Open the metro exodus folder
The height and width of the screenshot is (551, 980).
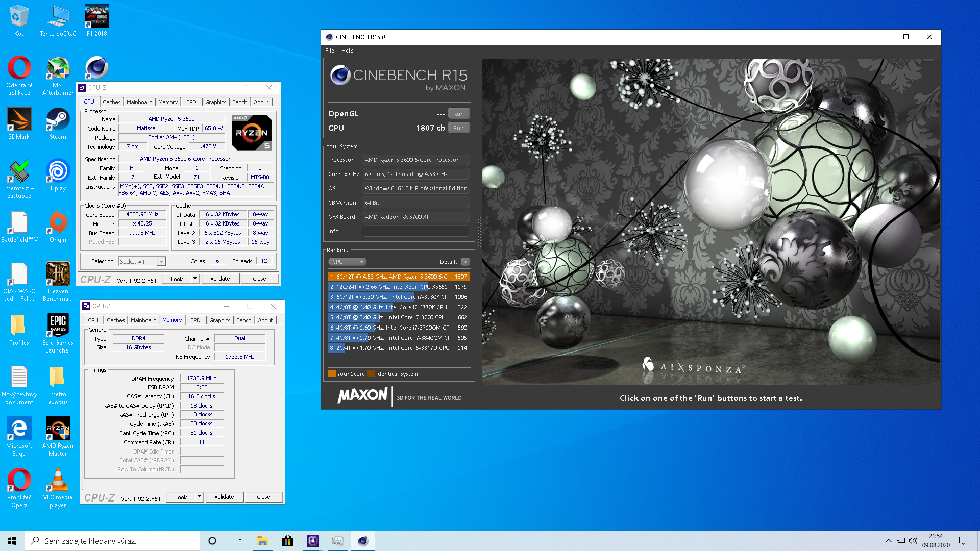(58, 385)
